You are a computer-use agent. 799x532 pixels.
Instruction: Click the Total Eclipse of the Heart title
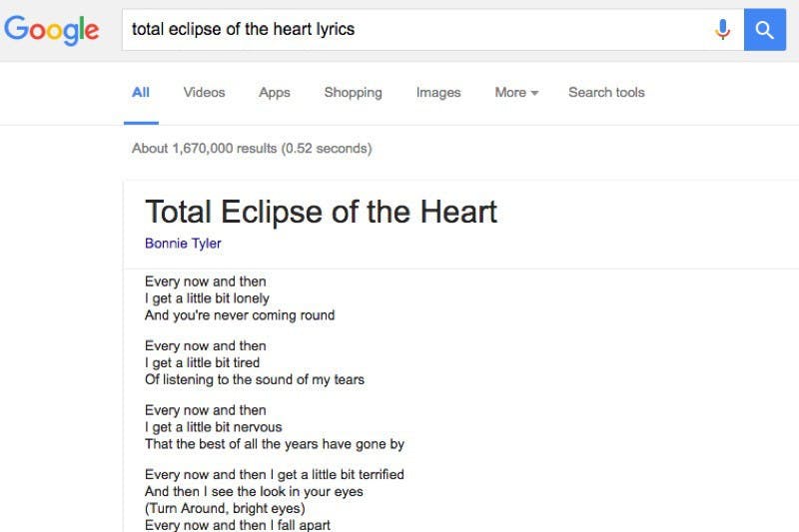321,212
